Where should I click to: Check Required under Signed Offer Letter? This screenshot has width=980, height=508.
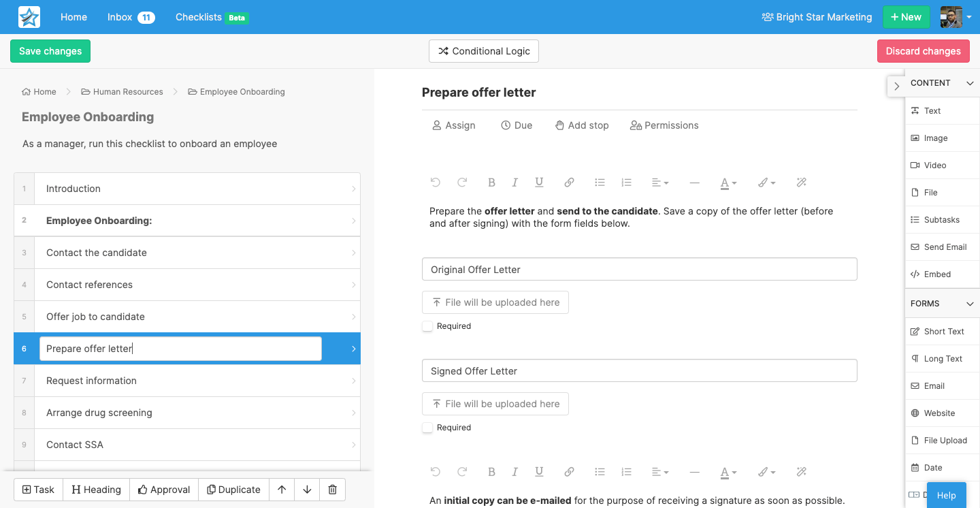tap(427, 428)
